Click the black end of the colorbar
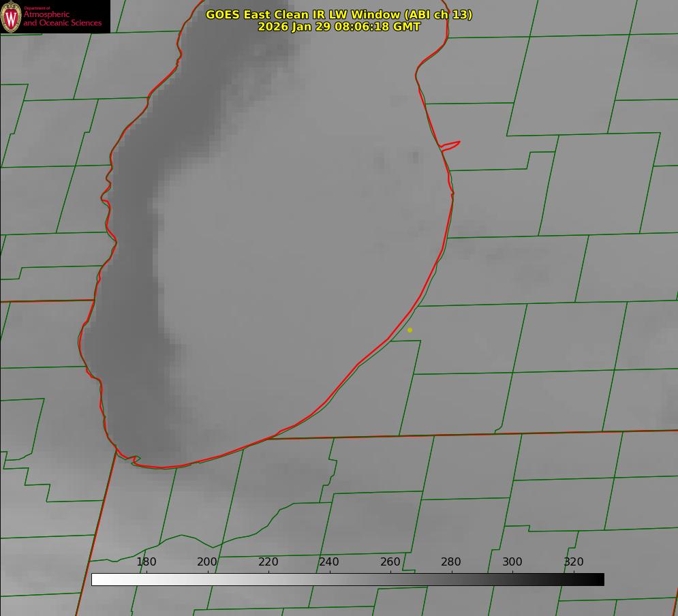Screen dimensions: 678x616 coord(598,579)
